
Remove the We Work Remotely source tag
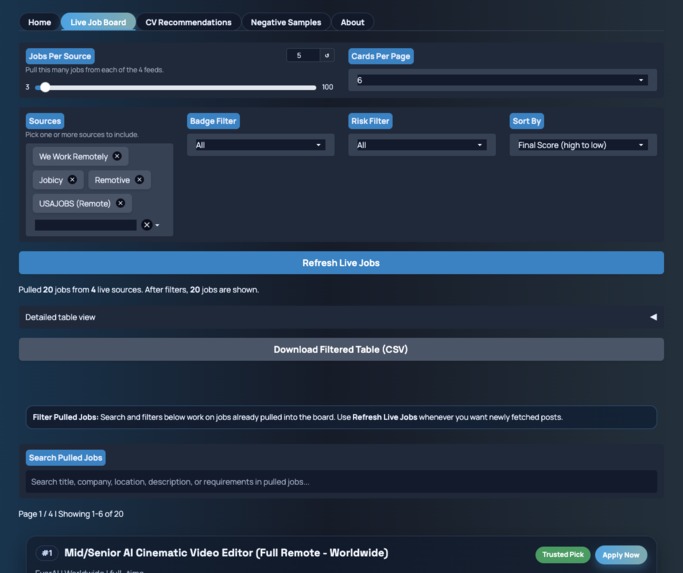(x=117, y=156)
